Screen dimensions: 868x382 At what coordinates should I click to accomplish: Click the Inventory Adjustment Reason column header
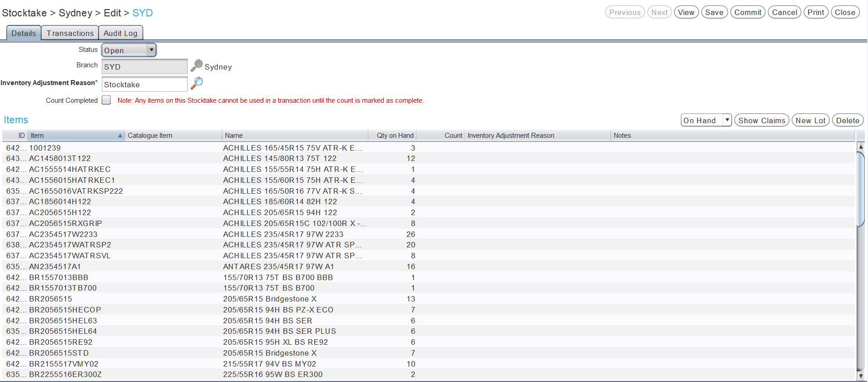(537, 136)
